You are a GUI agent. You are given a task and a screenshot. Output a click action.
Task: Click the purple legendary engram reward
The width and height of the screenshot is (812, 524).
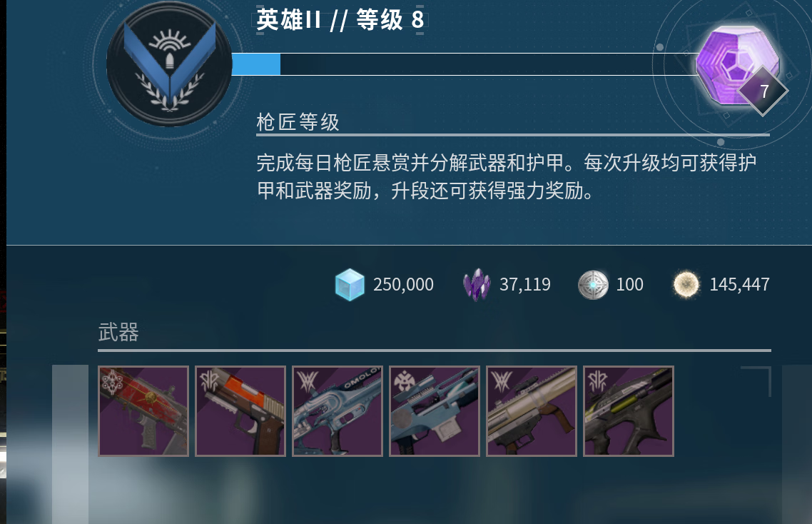pos(736,64)
